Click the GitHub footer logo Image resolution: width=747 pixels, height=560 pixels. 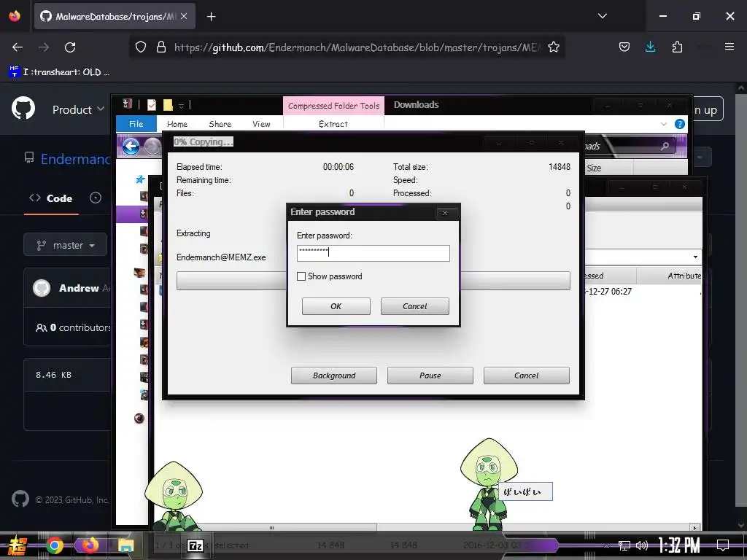20,499
